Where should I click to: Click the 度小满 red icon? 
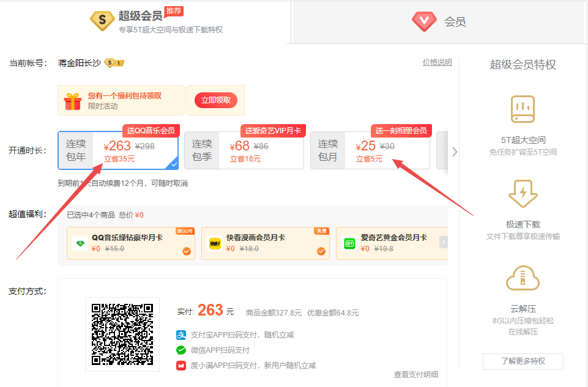(x=181, y=366)
